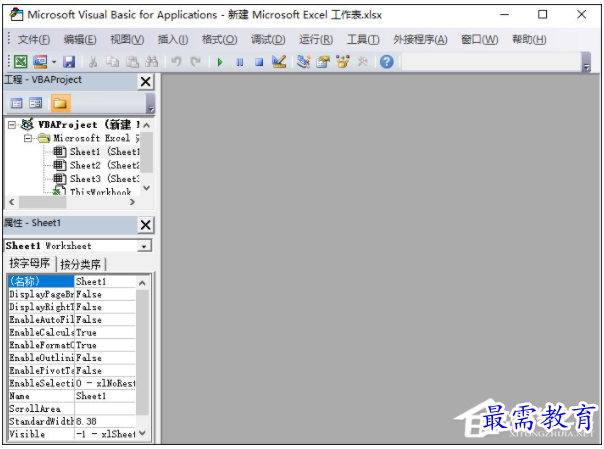This screenshot has height=449, width=604.
Task: Close the 工程 - VBAProject panel
Action: 146,82
